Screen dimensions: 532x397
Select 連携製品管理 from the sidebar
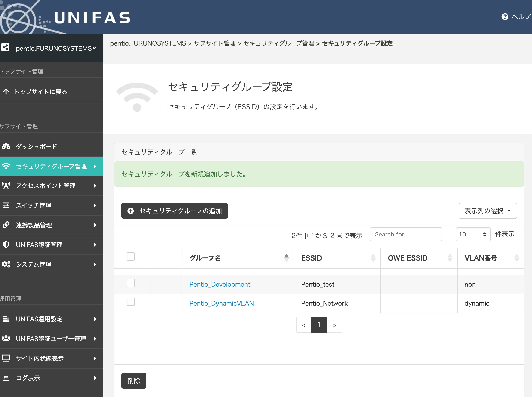(x=34, y=225)
